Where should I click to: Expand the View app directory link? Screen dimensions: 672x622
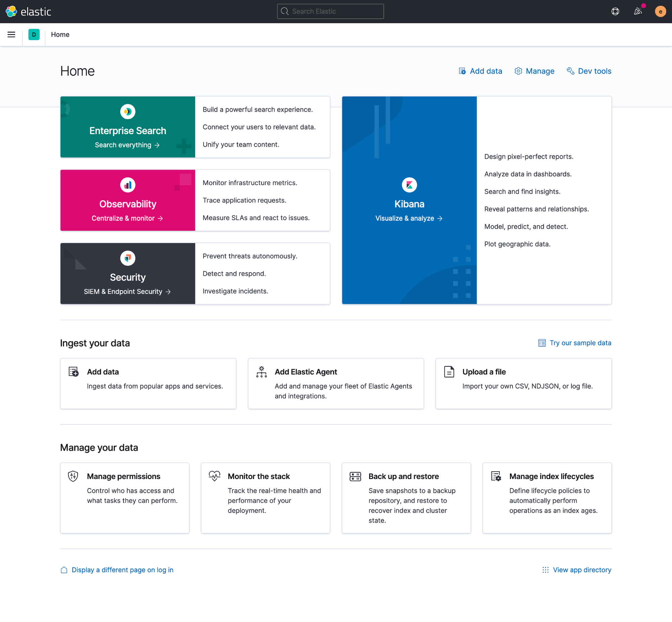(x=576, y=569)
